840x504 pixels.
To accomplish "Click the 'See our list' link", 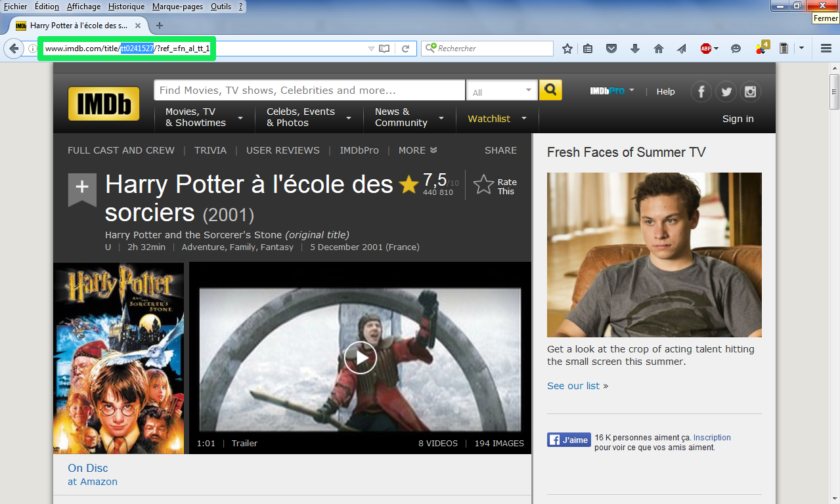I will click(573, 386).
